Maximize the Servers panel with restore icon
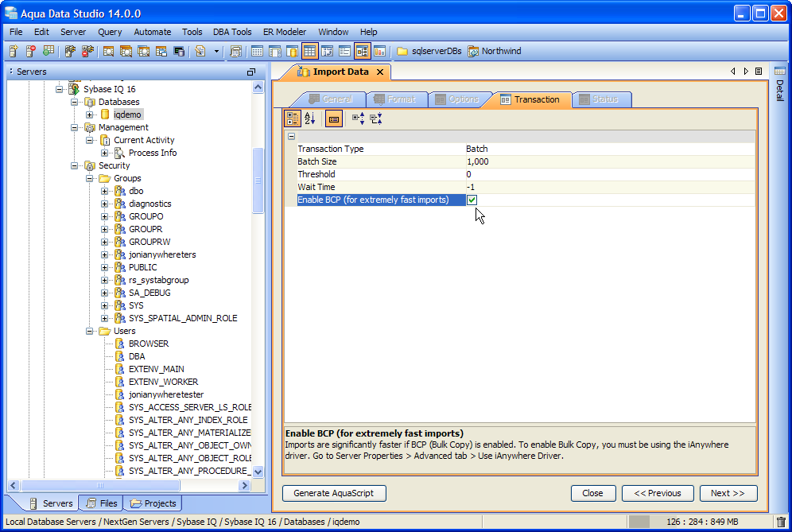This screenshot has height=532, width=792. coord(251,72)
